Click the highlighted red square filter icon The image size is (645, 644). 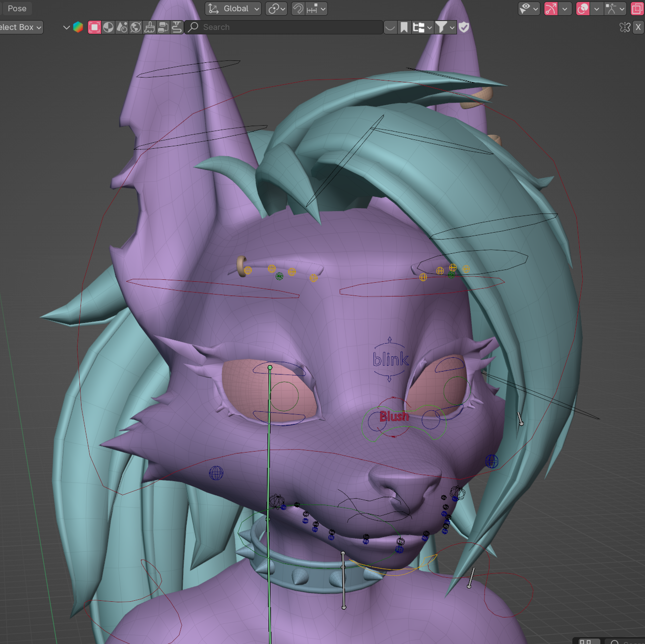[95, 27]
